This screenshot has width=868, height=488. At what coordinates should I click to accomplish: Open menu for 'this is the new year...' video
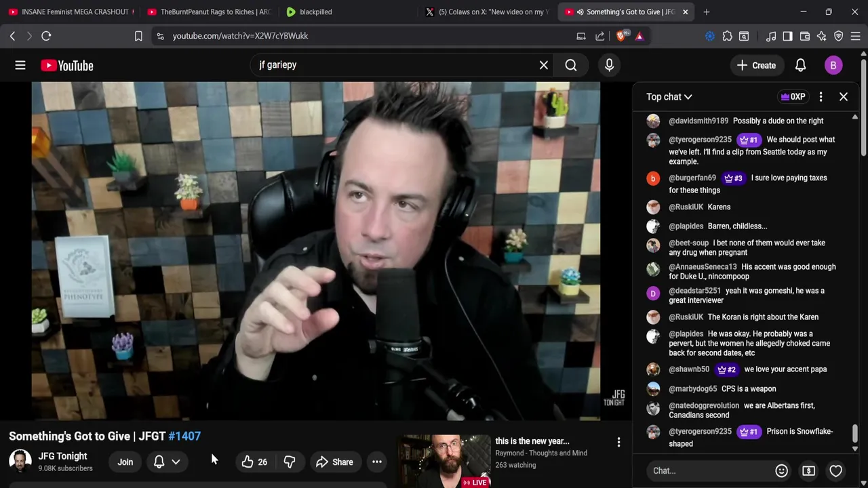(618, 443)
